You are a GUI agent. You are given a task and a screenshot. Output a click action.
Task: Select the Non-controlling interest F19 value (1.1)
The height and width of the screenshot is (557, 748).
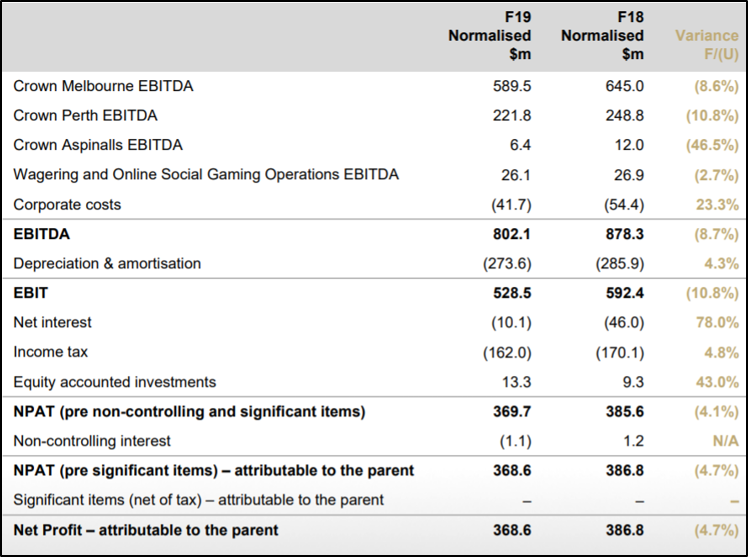(515, 442)
